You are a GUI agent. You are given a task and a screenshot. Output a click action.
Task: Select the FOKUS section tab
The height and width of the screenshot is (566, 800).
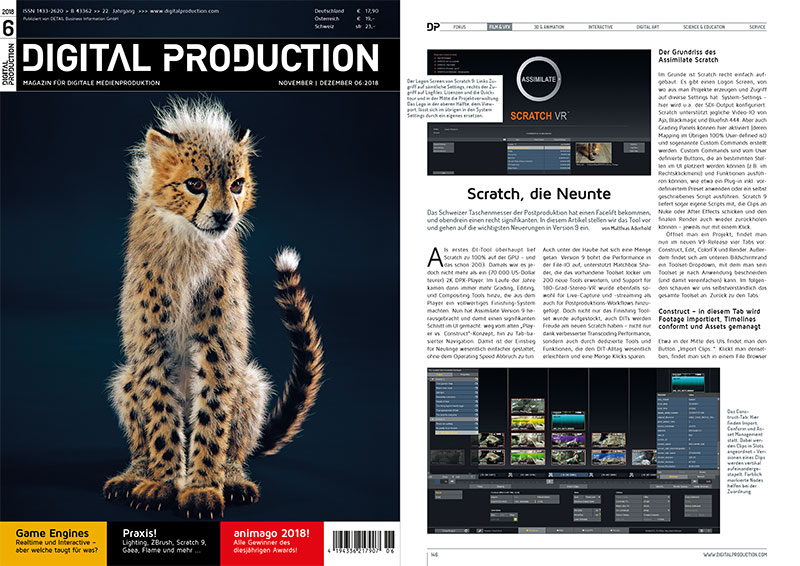(459, 27)
